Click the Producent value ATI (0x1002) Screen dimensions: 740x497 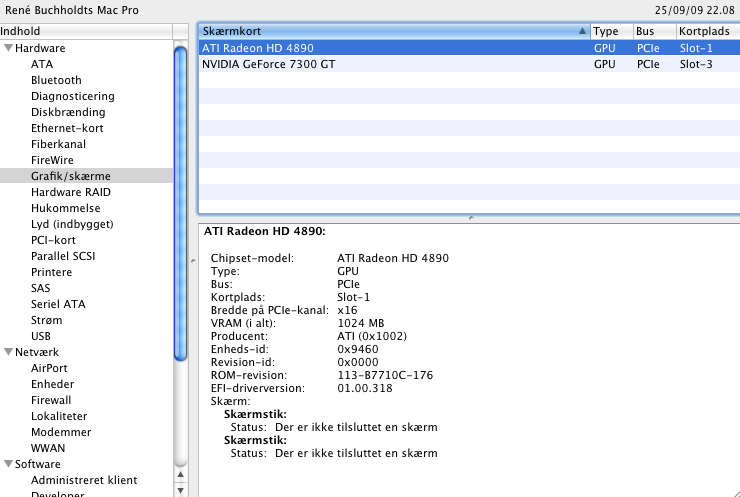372,336
